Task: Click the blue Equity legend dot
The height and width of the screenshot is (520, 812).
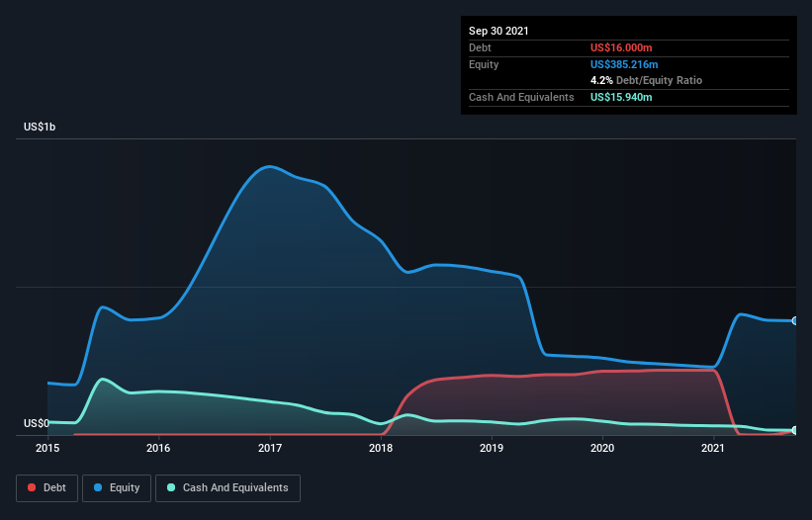Action: point(98,487)
